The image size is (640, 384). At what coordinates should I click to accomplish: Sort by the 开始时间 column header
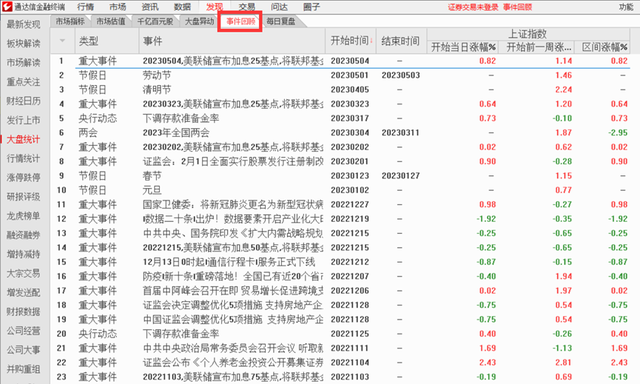tap(350, 41)
